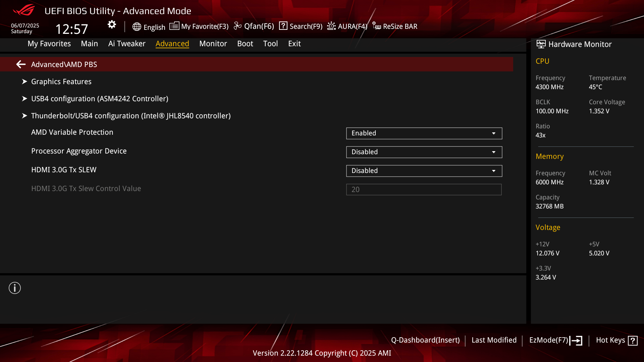Click memory frequency 6000 MHz

(x=549, y=182)
